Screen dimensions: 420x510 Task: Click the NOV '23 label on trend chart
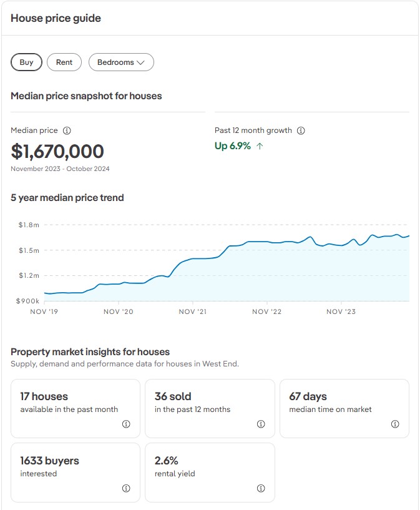pyautogui.click(x=341, y=311)
